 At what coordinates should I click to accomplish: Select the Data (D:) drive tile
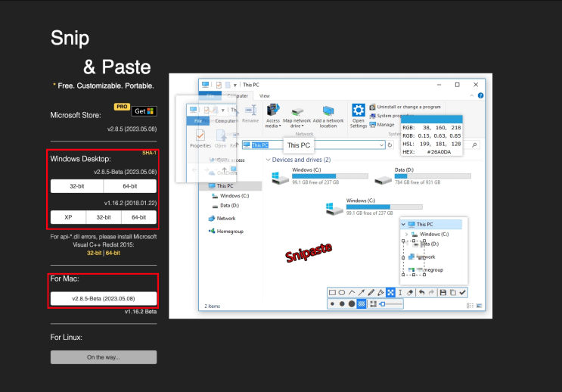(423, 176)
